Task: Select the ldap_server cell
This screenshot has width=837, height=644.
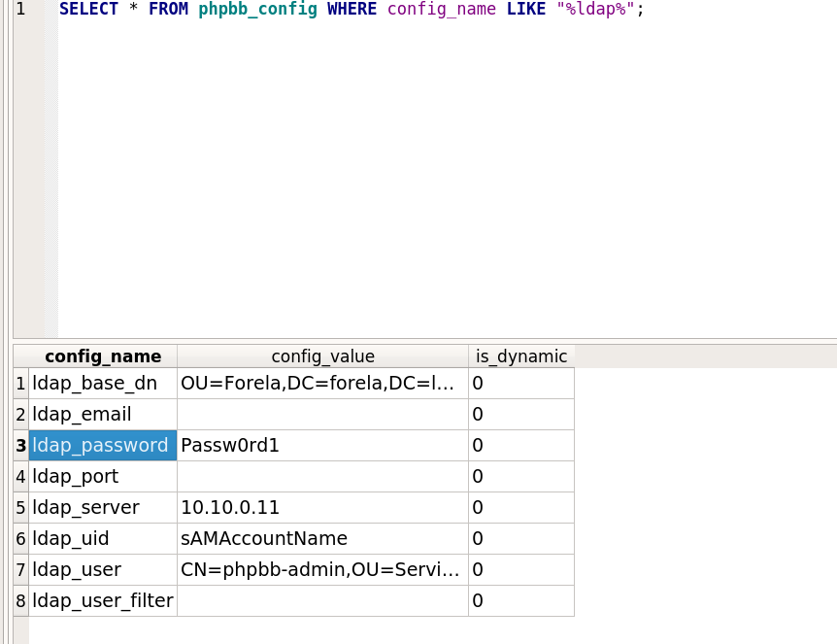Action: [103, 507]
